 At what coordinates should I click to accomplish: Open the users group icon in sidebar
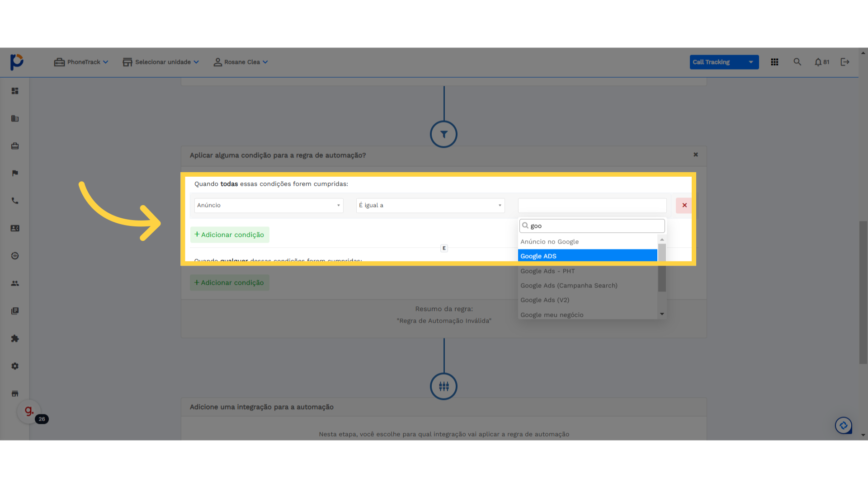pos(15,283)
